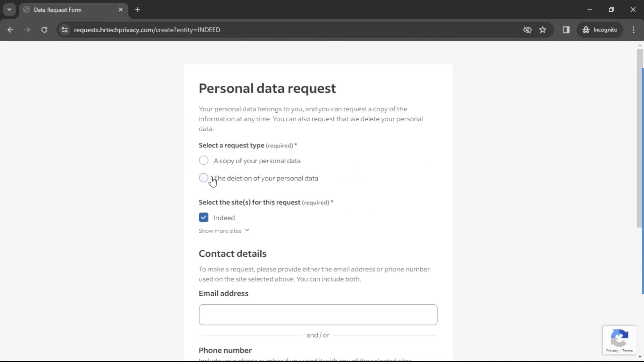Click the Email address input field
The width and height of the screenshot is (644, 362).
(x=318, y=315)
